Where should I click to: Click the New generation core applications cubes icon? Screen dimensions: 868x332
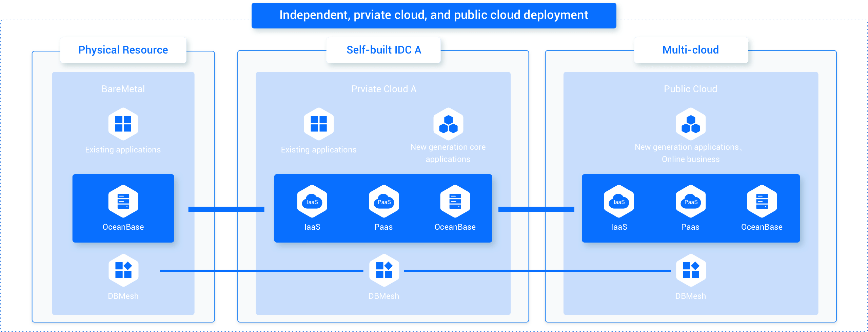click(448, 124)
